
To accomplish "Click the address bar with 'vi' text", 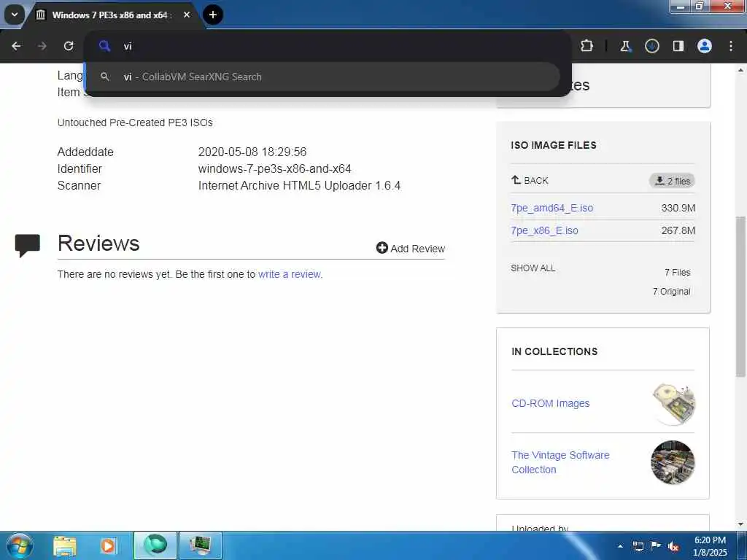I will [x=328, y=46].
